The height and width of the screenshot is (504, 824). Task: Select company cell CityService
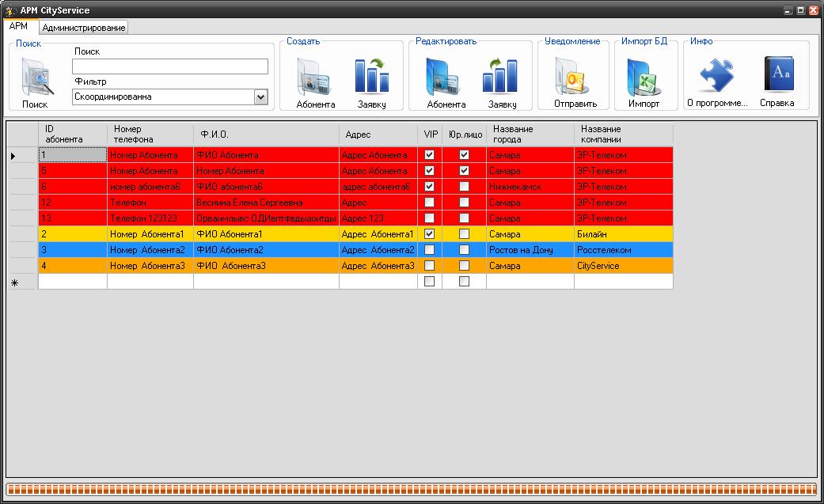[624, 265]
